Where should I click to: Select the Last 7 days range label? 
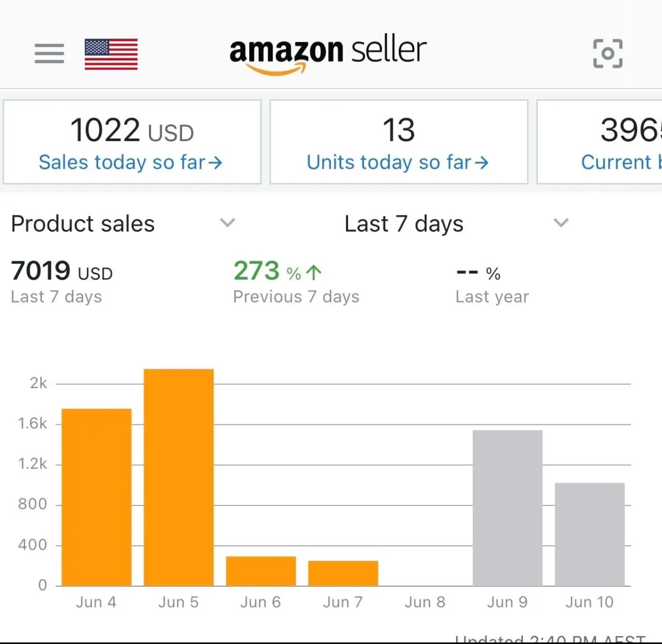click(404, 224)
